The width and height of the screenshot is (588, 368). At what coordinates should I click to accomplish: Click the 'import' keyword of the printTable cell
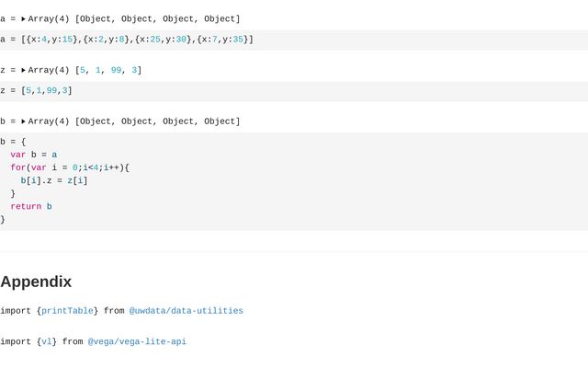coord(16,311)
